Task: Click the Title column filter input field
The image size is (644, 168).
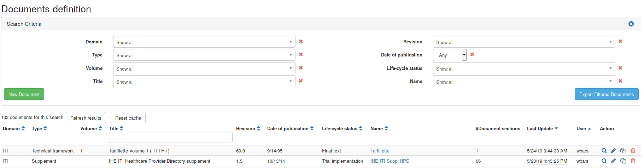Action: pos(170,137)
